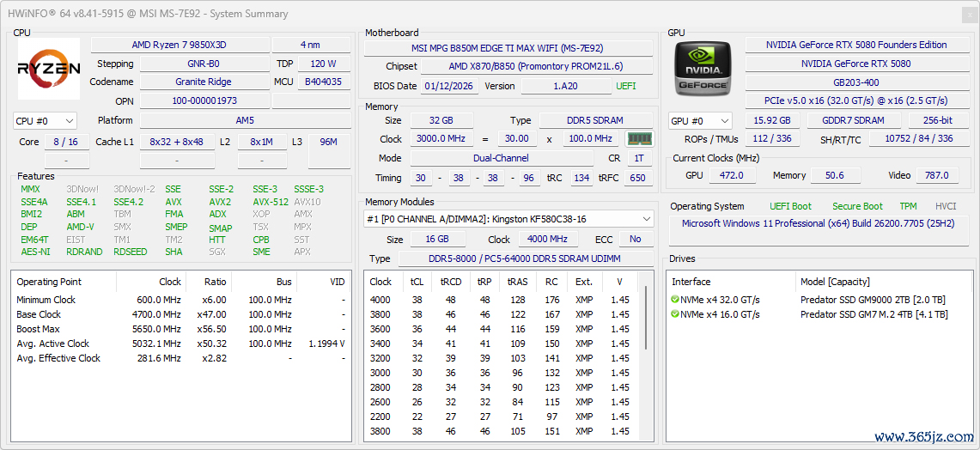Click the 787.0 Video clock value
Image resolution: width=980 pixels, height=450 pixels.
[936, 176]
